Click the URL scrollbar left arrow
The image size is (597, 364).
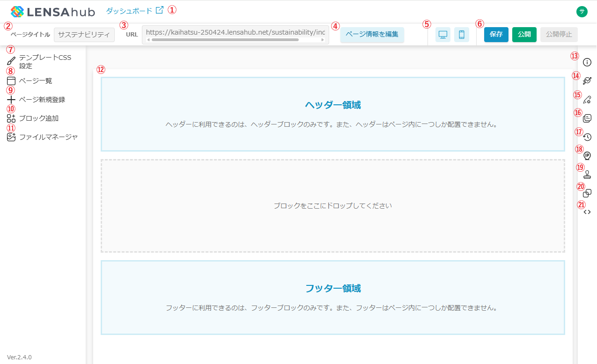pos(148,40)
